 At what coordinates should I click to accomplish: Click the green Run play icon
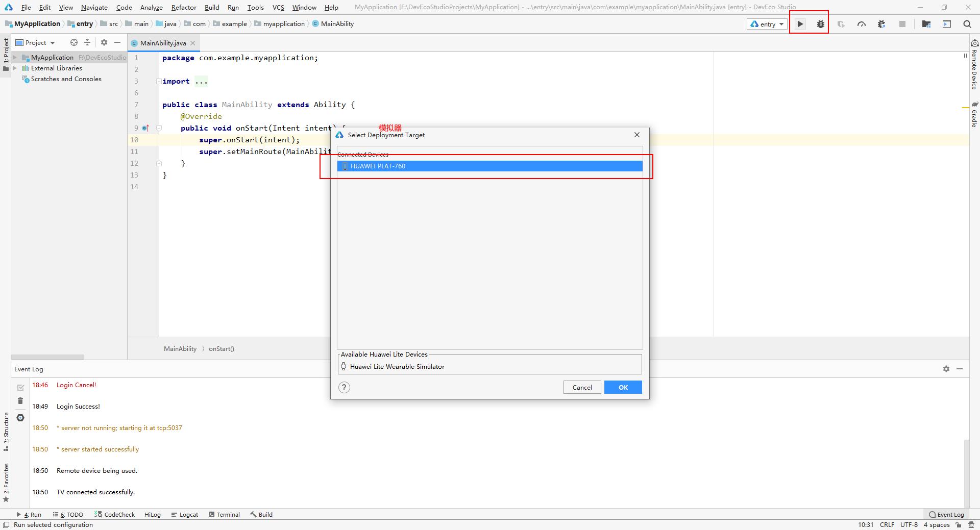pos(800,24)
